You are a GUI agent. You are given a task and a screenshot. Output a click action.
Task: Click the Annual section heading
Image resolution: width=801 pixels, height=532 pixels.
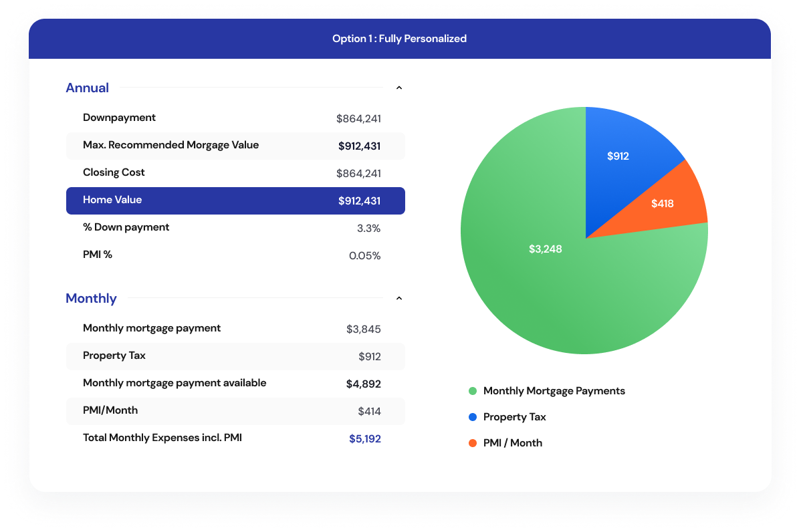pos(87,88)
